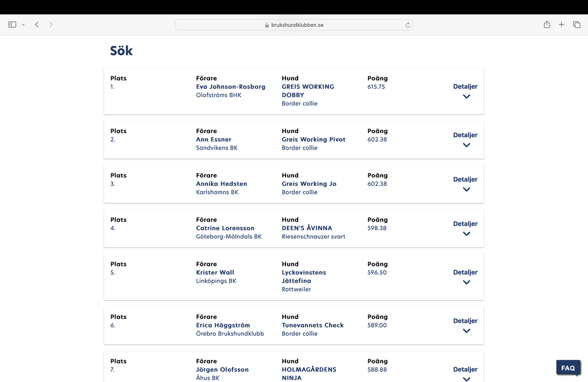Image resolution: width=588 pixels, height=382 pixels.
Task: Open the Share icon in toolbar
Action: tap(547, 25)
